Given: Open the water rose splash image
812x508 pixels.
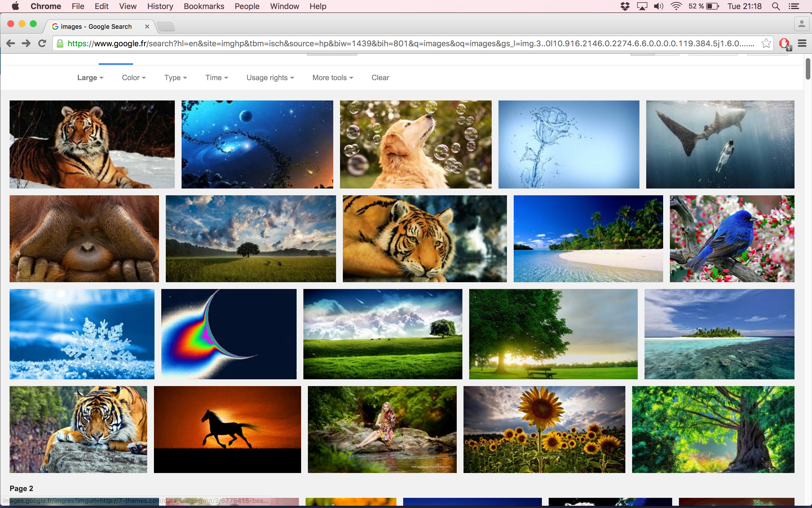Looking at the screenshot, I should click(569, 144).
